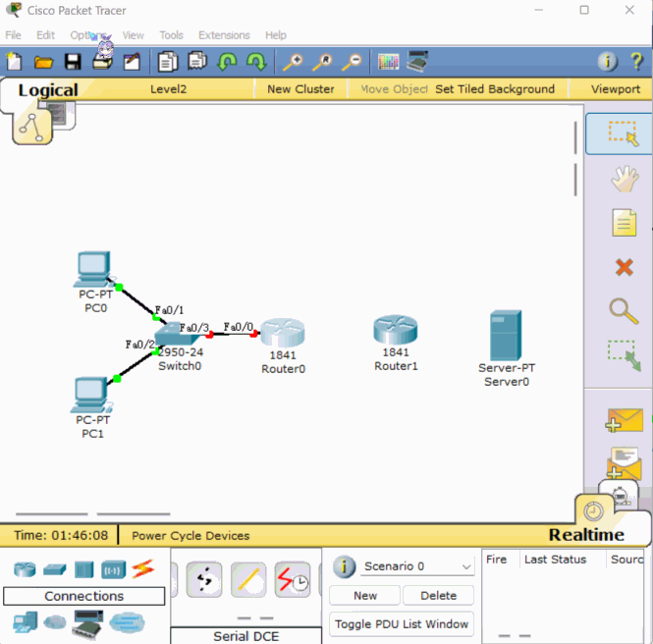Click the Paste icon in toolbar
The height and width of the screenshot is (644, 653).
pyautogui.click(x=197, y=61)
